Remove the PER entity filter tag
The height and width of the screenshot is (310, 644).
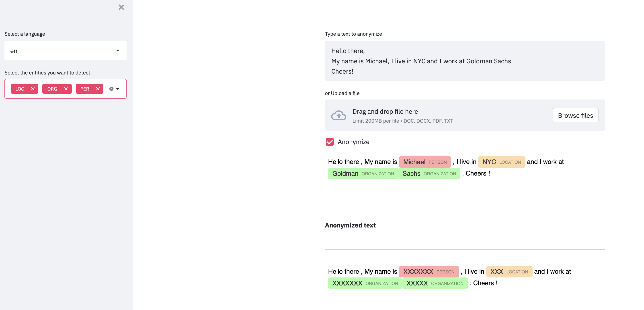coord(97,88)
